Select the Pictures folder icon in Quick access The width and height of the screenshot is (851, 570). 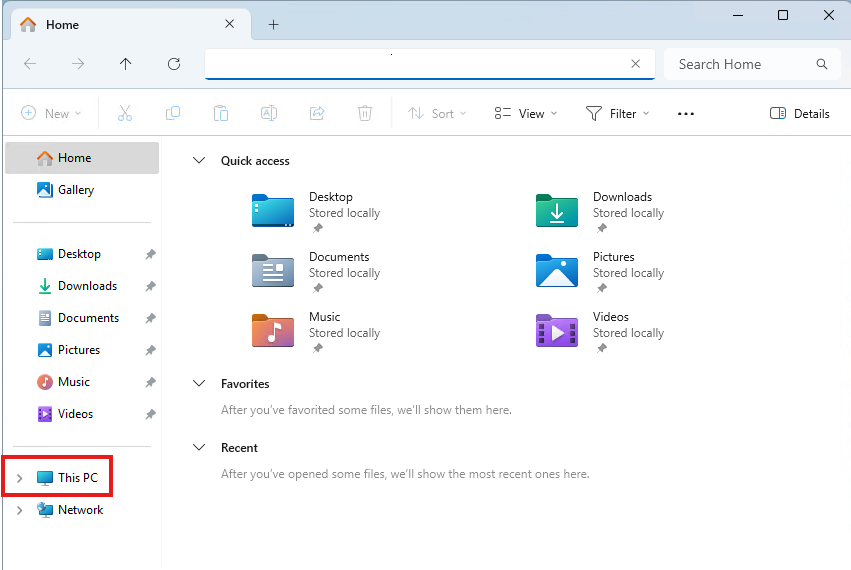tap(557, 270)
